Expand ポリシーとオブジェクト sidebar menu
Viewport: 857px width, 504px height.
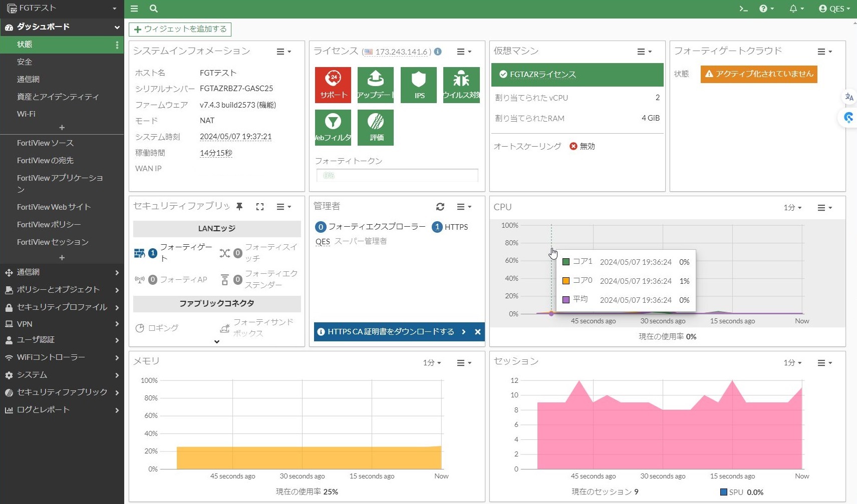(x=62, y=290)
